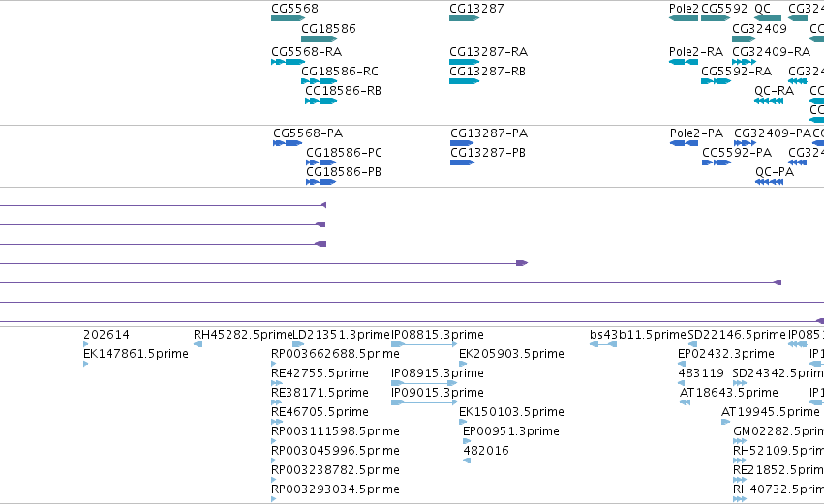Select the Pole2 gene label
Screen dimensions: 824x504
[684, 9]
